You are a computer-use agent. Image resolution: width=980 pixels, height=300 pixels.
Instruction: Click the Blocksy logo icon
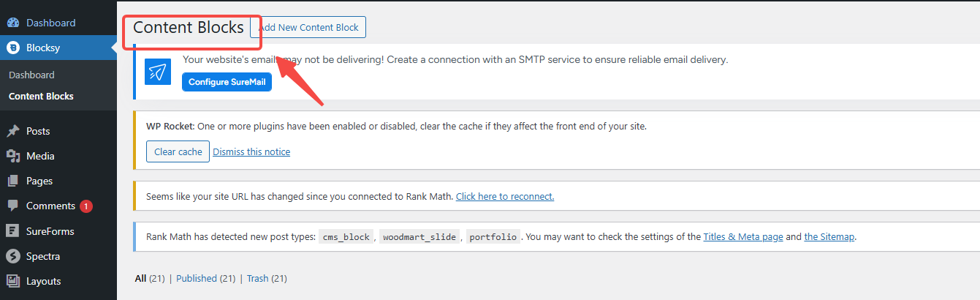point(12,48)
